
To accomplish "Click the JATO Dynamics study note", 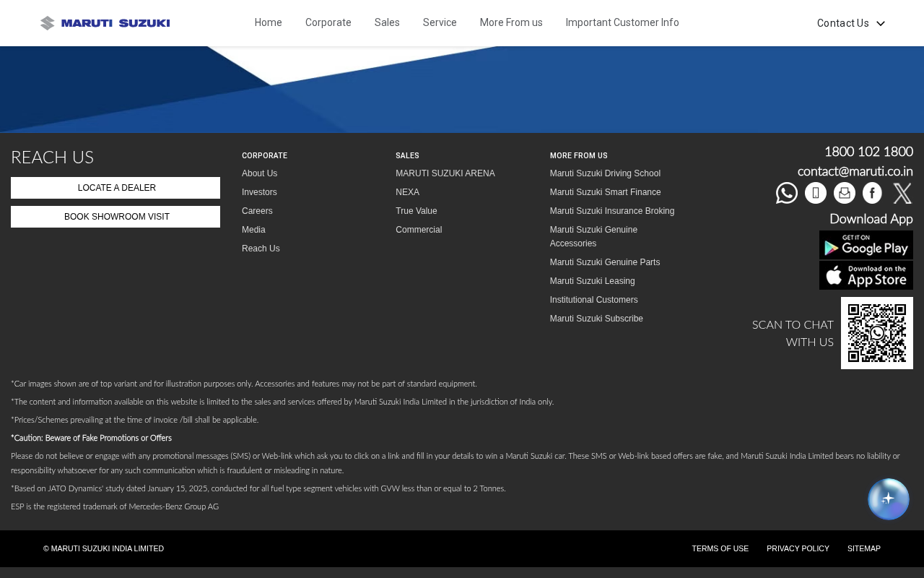I will [258, 488].
